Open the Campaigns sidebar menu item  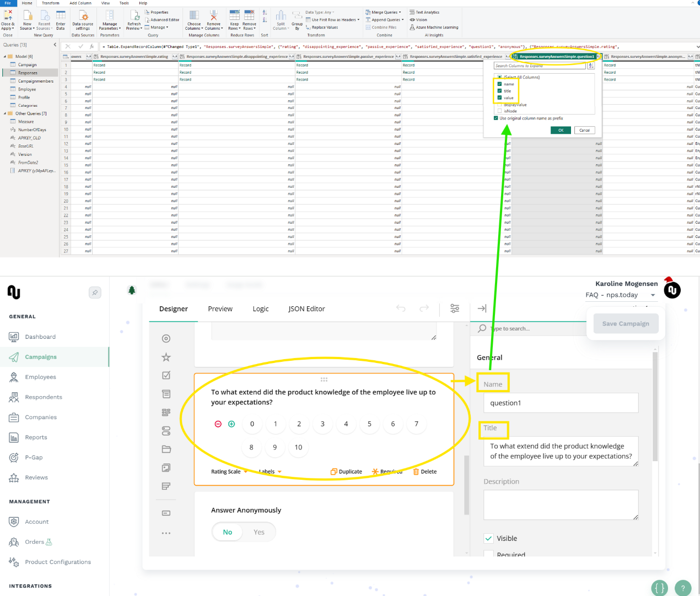click(41, 357)
